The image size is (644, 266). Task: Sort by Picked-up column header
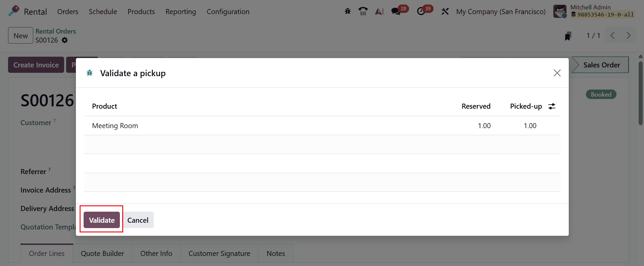[526, 106]
